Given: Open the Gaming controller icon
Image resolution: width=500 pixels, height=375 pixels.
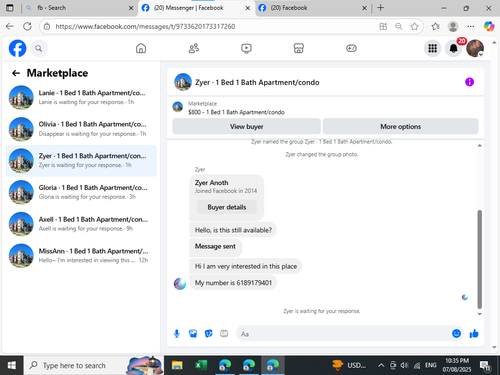Looking at the screenshot, I should (351, 49).
